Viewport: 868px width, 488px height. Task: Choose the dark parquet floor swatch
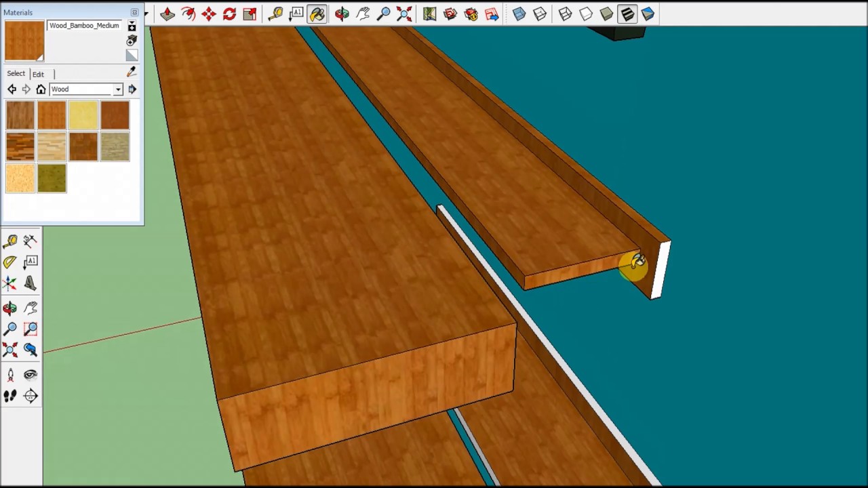pos(20,147)
